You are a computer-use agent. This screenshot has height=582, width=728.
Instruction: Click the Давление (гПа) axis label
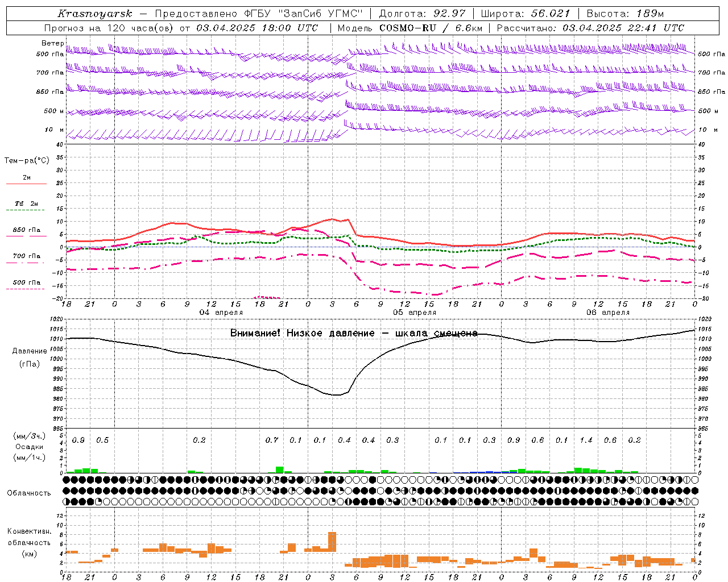[x=30, y=357]
